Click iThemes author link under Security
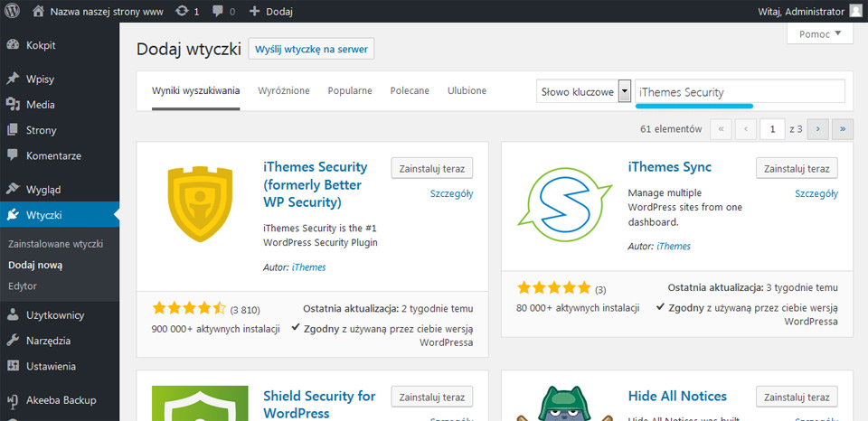Image resolution: width=868 pixels, height=421 pixels. [x=309, y=267]
